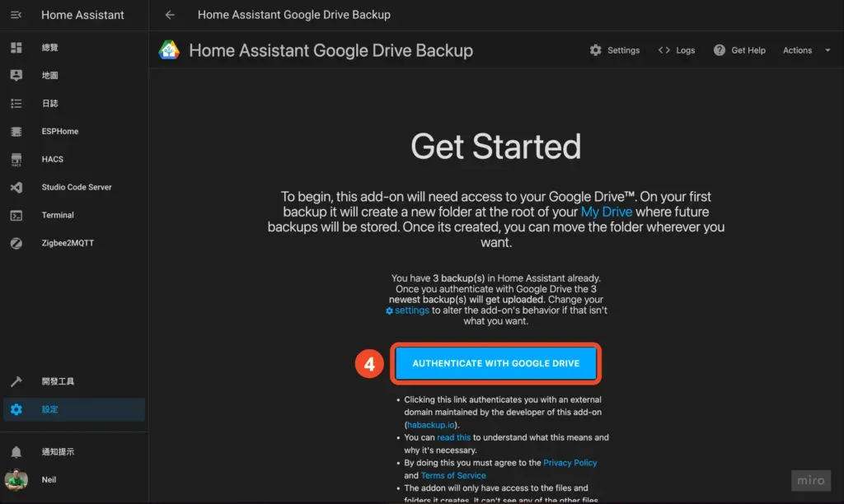Screen dimensions: 844x504
Task: Open the My Drive link
Action: tap(607, 212)
